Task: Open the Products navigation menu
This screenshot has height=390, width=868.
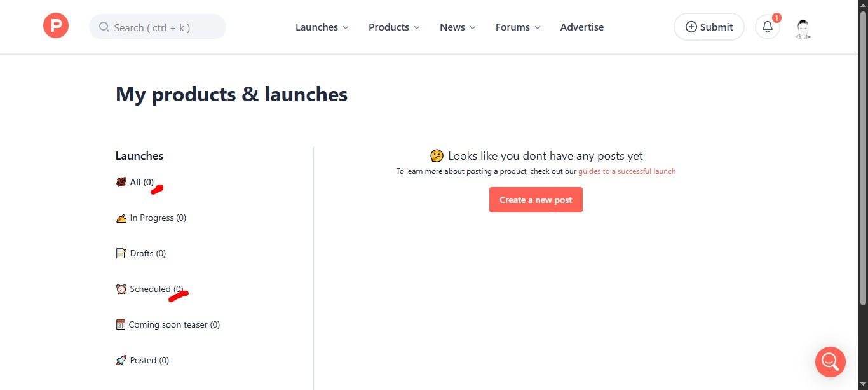Action: pyautogui.click(x=394, y=27)
